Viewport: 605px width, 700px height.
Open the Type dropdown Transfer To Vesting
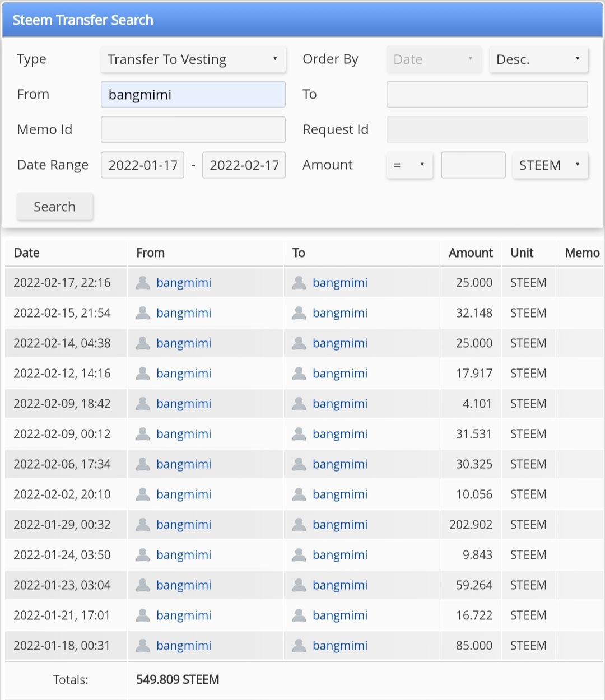pyautogui.click(x=193, y=59)
